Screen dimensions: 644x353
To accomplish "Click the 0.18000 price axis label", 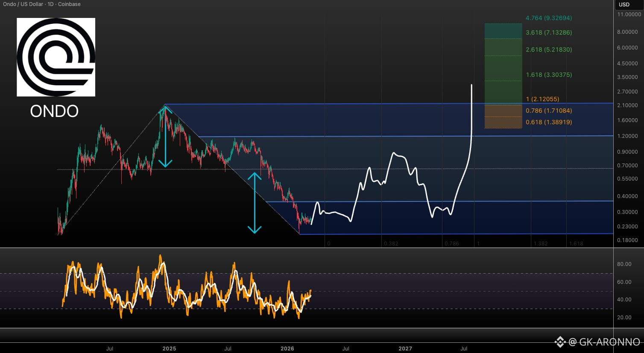I will pos(627,240).
